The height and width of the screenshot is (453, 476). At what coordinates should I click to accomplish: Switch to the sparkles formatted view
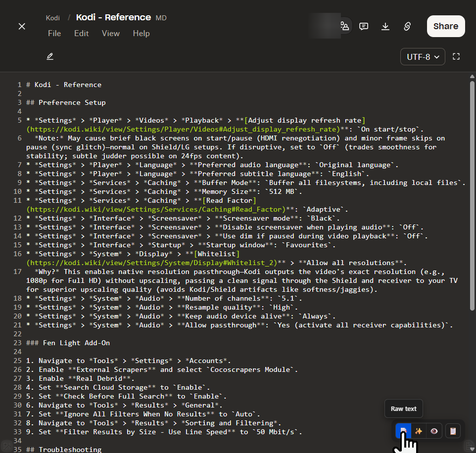click(x=419, y=431)
